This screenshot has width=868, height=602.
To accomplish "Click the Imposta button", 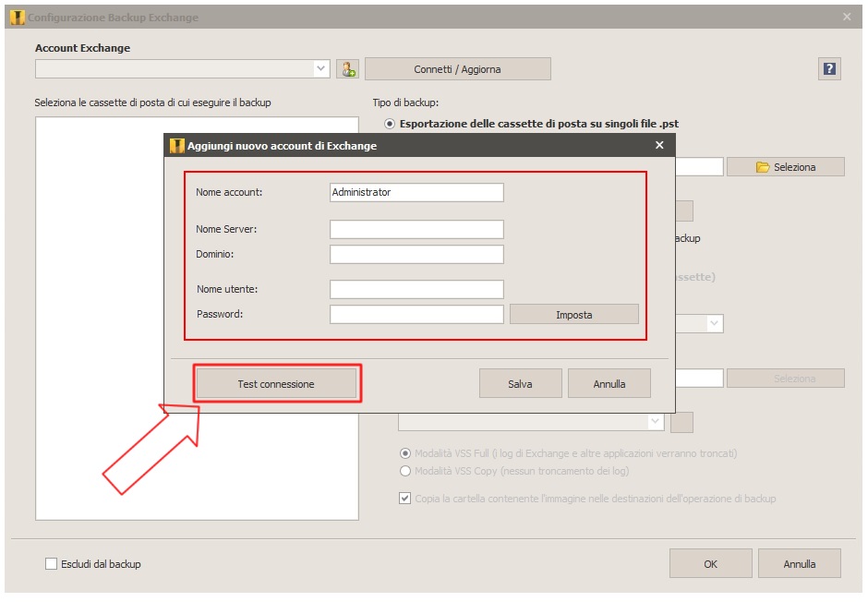I will point(574,314).
